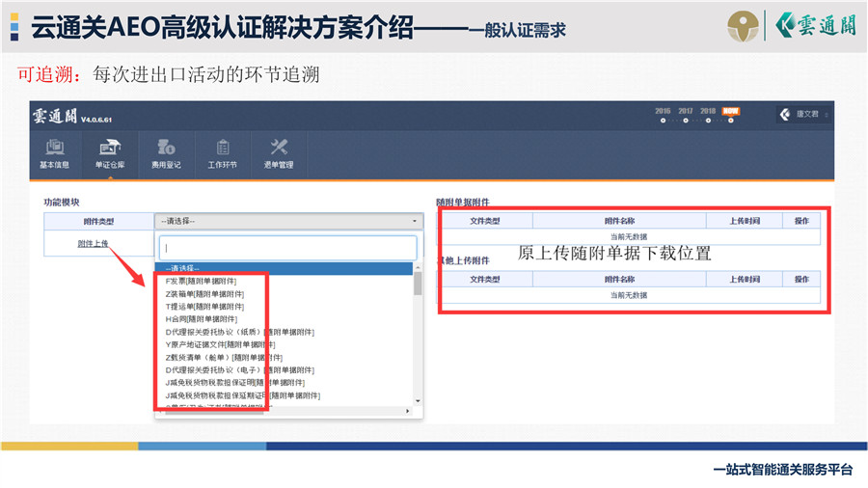868x488 pixels.
Task: Select Z装箱单[随附单据附件] option
Action: tap(204, 294)
